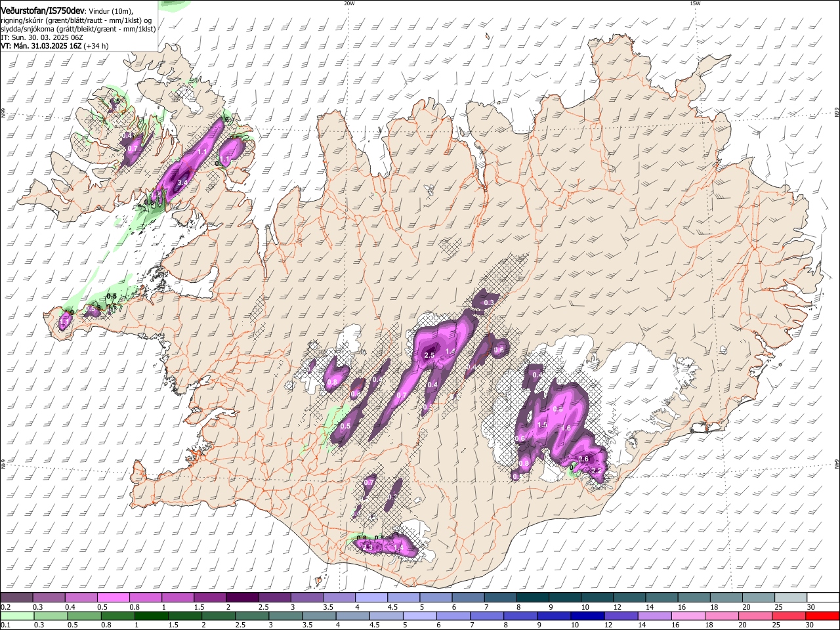Select rain legend swatch between 0.3 and 0.5
The width and height of the screenshot is (840, 630).
click(50, 616)
